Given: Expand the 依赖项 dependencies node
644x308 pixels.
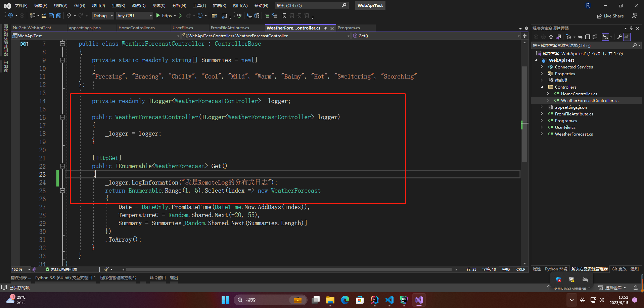Looking at the screenshot, I should (542, 80).
